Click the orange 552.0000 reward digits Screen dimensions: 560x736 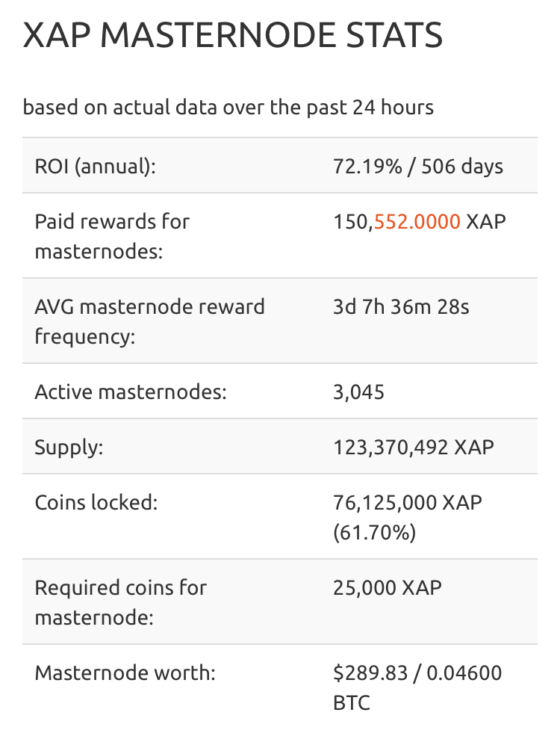point(417,222)
